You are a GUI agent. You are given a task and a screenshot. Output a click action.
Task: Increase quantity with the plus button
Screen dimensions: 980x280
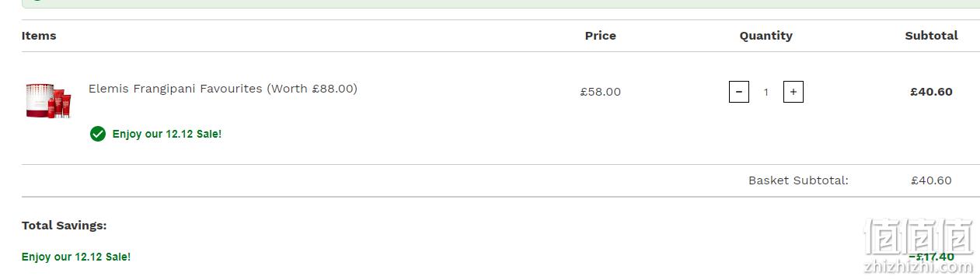(793, 92)
